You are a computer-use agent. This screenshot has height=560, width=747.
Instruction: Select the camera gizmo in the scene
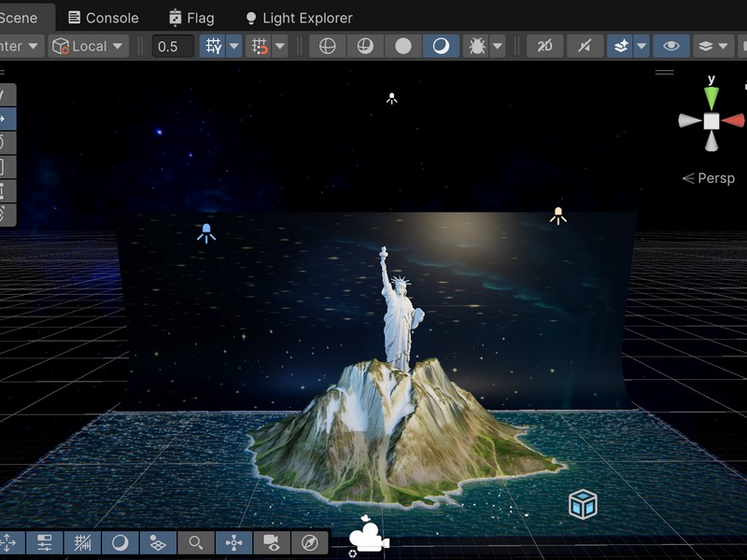click(x=369, y=537)
